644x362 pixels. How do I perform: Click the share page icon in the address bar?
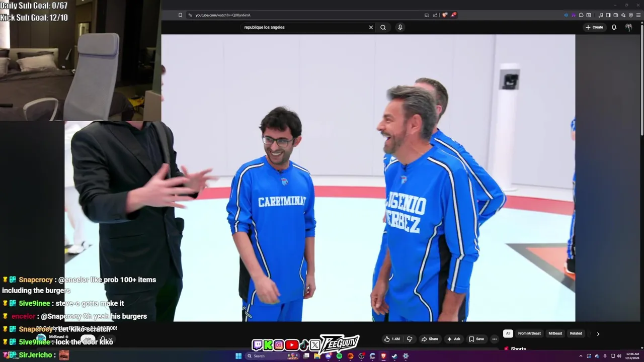435,15
